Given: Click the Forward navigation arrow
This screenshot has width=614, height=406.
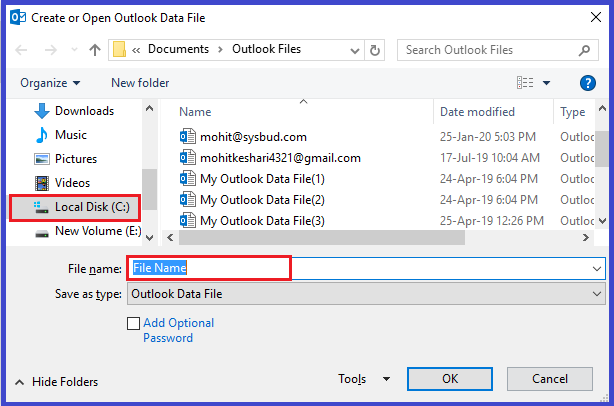Looking at the screenshot, I should click(x=51, y=50).
